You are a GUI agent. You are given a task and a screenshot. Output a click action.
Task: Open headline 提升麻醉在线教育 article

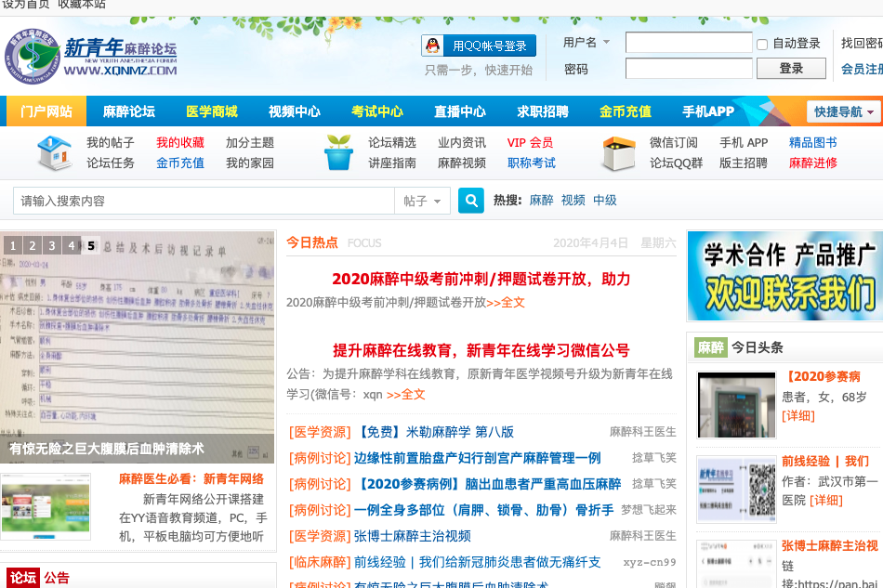481,350
